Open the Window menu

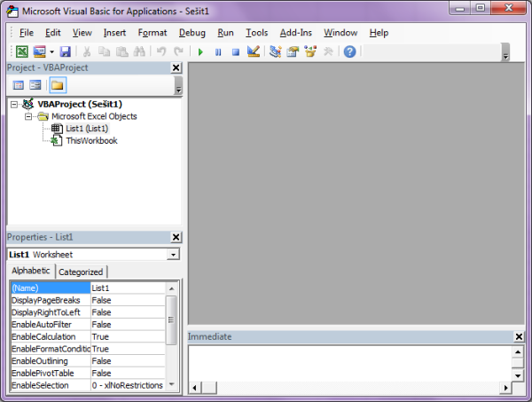[340, 33]
